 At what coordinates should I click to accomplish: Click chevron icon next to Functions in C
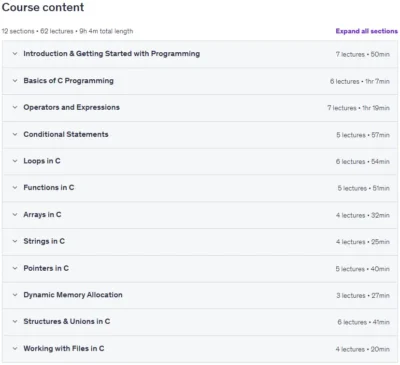15,188
